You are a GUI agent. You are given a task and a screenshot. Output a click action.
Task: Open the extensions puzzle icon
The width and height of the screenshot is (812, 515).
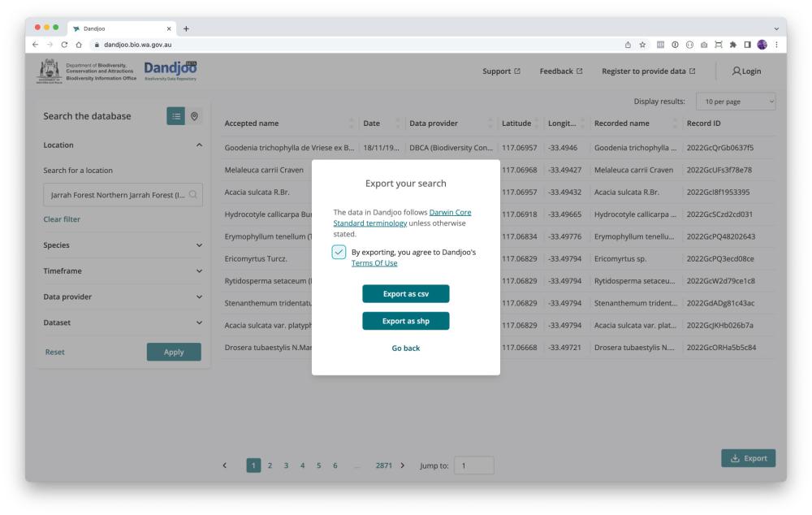732,45
